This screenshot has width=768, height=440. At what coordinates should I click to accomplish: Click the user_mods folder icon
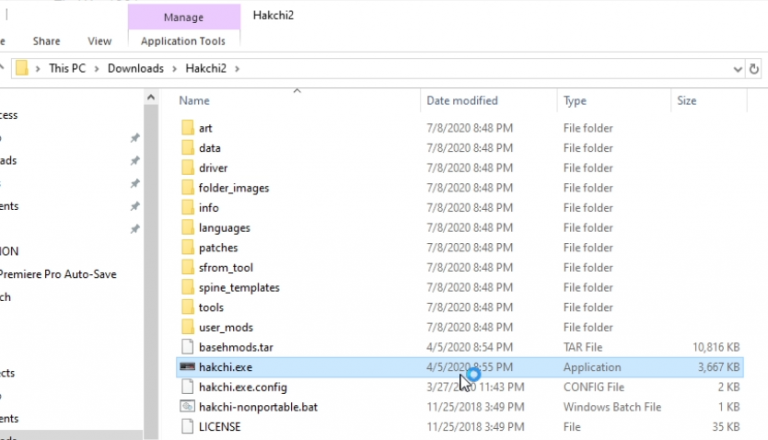click(186, 327)
